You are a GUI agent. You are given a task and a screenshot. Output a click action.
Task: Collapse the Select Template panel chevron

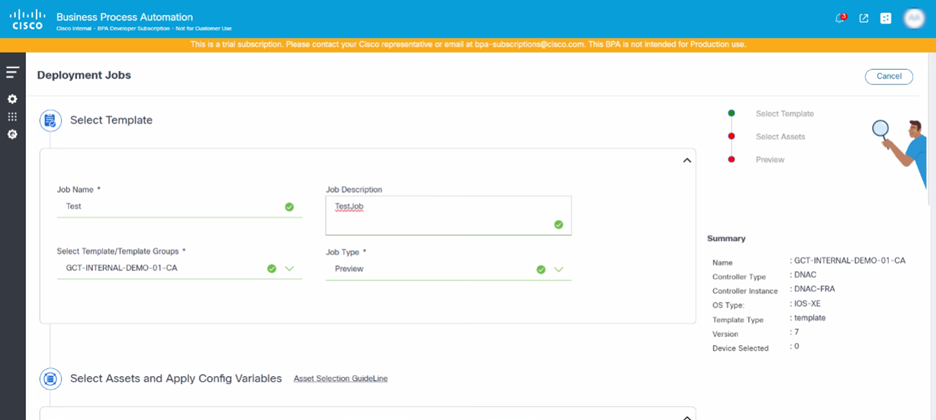point(687,160)
